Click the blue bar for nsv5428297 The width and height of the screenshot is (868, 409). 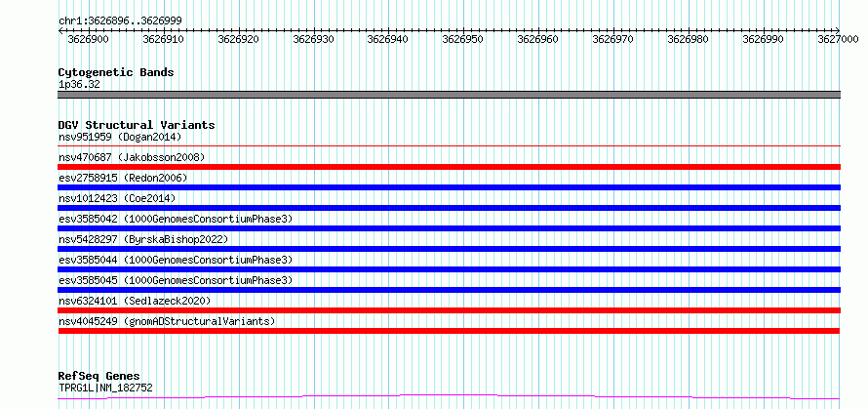coord(449,249)
